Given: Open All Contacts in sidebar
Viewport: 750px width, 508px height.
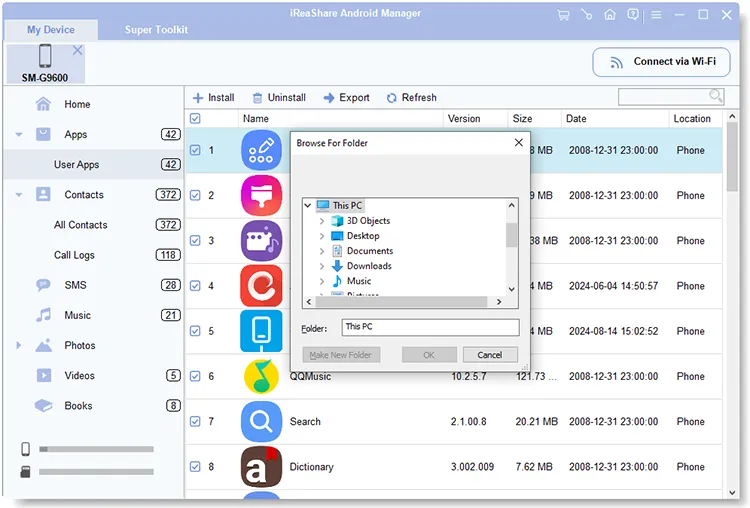Looking at the screenshot, I should click(x=80, y=225).
